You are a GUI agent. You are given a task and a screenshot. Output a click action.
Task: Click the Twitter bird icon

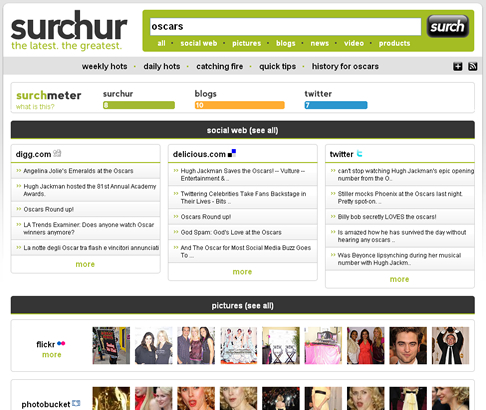pyautogui.click(x=359, y=153)
